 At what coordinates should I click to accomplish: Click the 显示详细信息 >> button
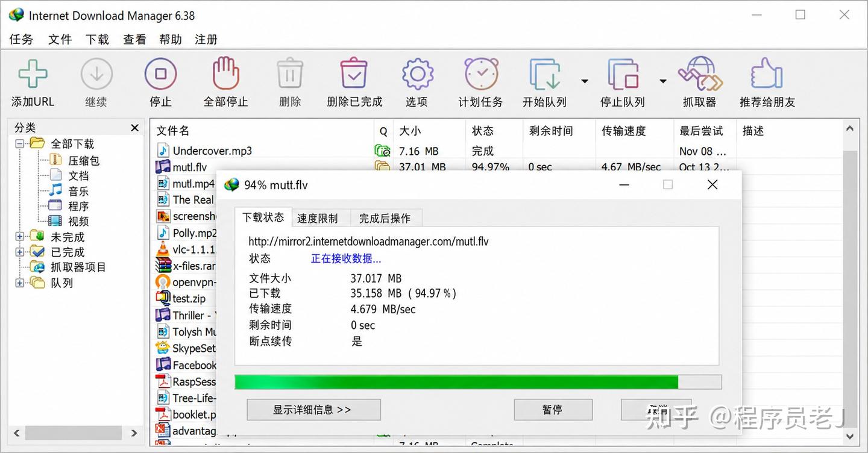tap(313, 410)
